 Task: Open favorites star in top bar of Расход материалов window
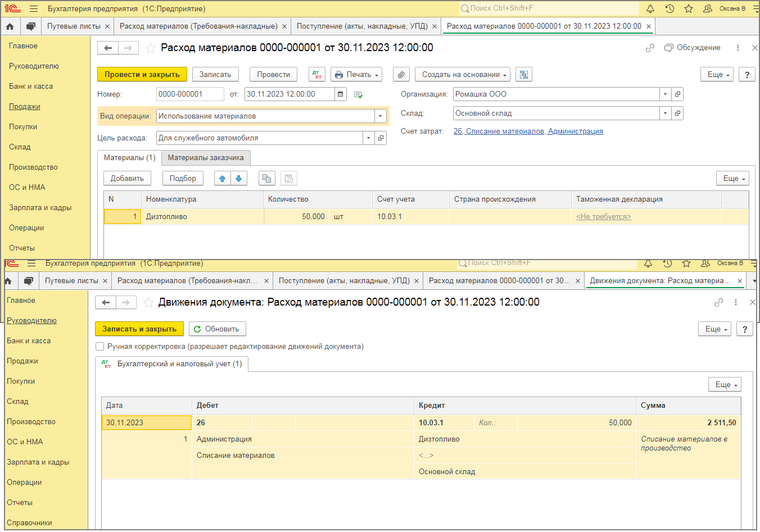tap(689, 8)
